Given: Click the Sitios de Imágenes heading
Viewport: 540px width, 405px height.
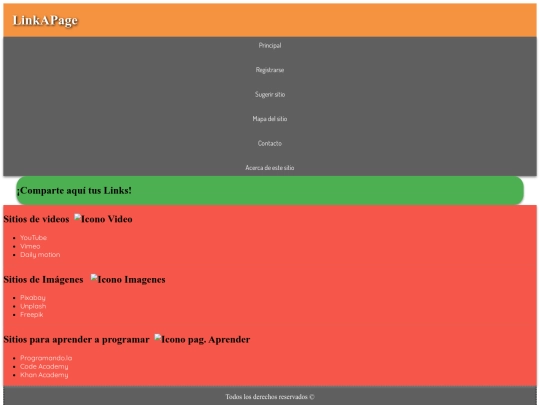Looking at the screenshot, I should tap(43, 279).
